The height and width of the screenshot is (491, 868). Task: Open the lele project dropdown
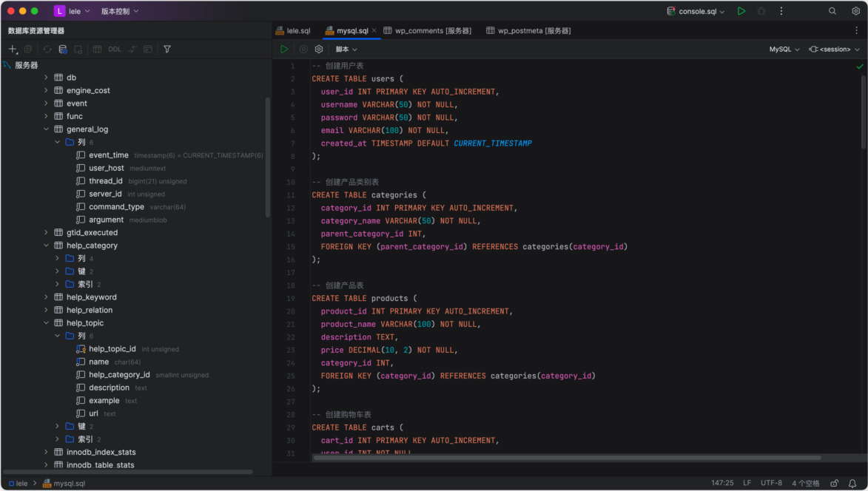[x=72, y=11]
